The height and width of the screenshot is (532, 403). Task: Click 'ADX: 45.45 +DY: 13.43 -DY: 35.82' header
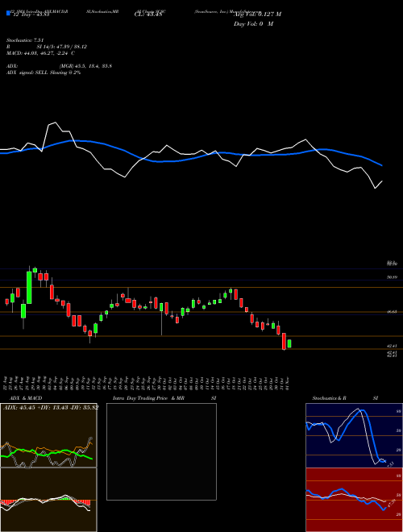click(x=51, y=408)
